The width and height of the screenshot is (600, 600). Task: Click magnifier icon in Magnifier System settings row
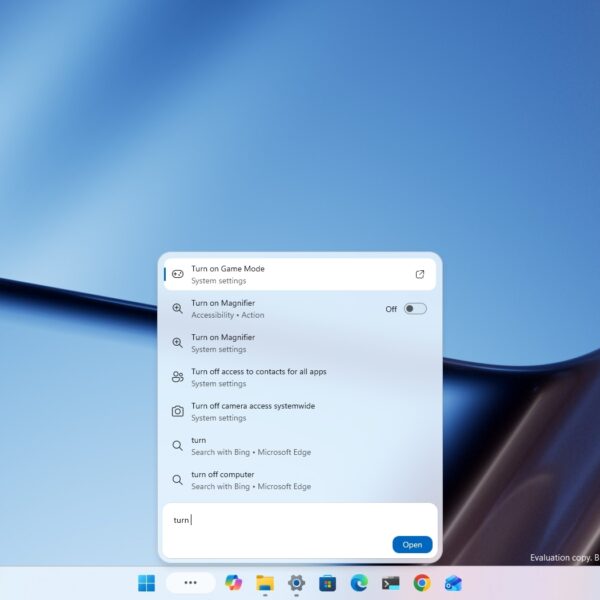177,343
